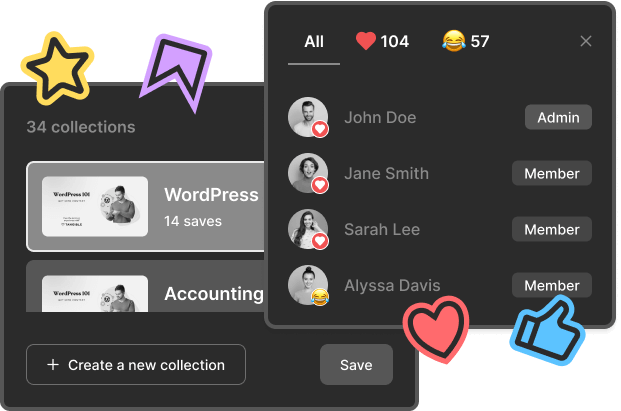
Task: Open Jane Smith's profile picture
Action: (308, 173)
